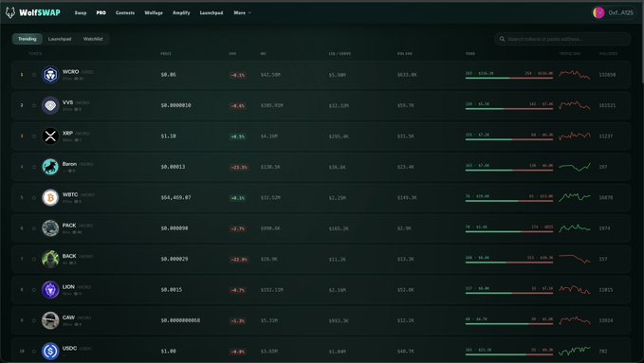Click the PACK price $0.000098

pos(175,228)
